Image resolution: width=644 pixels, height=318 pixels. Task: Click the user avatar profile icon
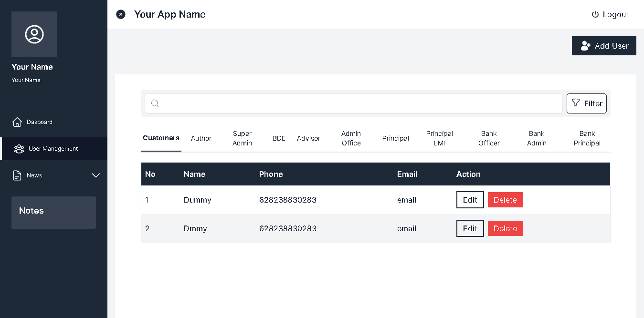click(x=34, y=34)
